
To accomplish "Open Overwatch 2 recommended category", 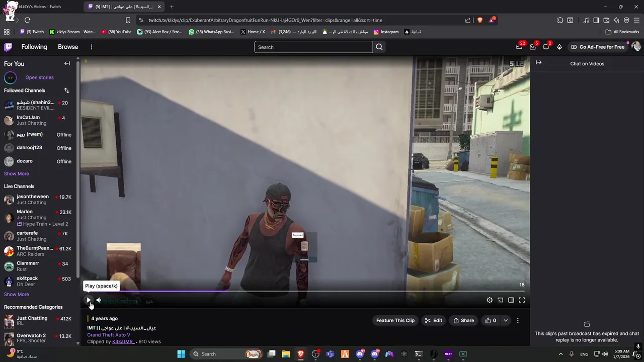I will tap(38, 338).
